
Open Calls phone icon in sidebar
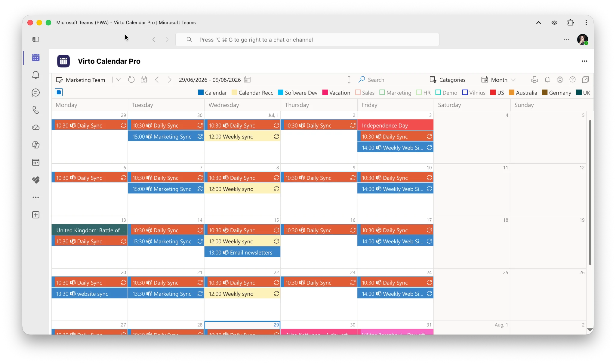(36, 110)
